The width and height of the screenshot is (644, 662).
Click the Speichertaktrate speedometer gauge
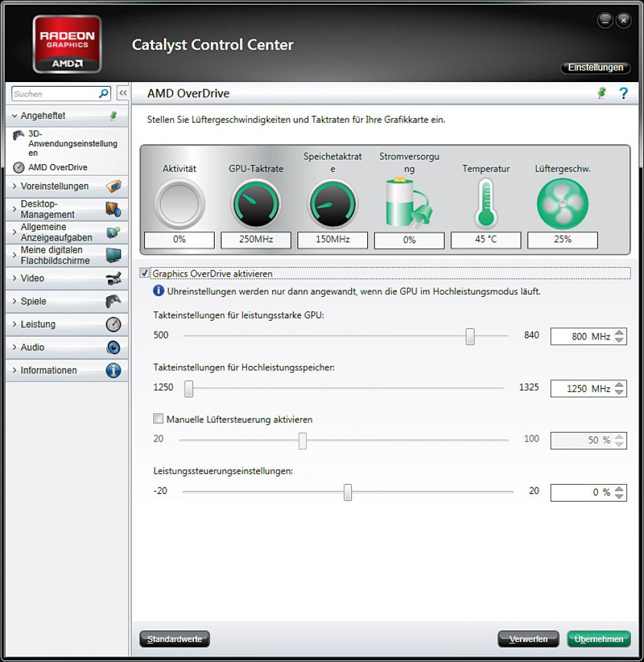[333, 204]
